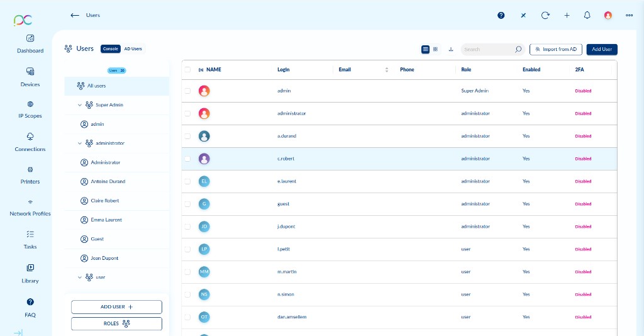Open the Library section
644x336 pixels.
(x=30, y=274)
